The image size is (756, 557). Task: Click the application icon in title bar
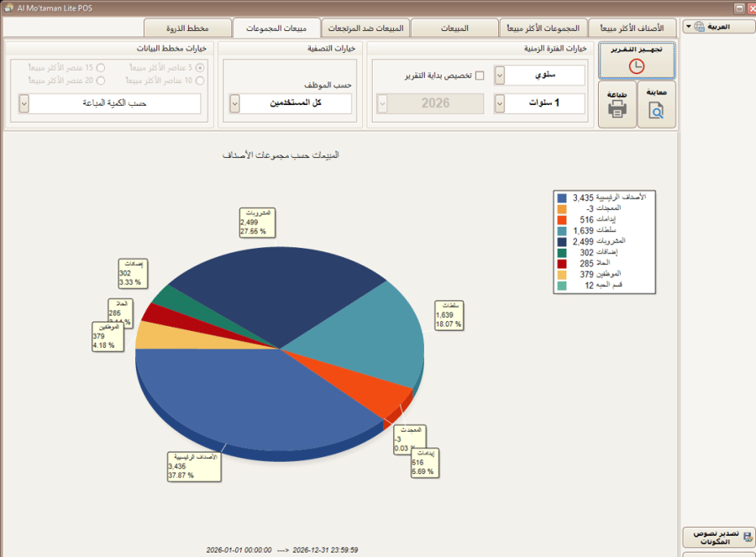[x=8, y=8]
